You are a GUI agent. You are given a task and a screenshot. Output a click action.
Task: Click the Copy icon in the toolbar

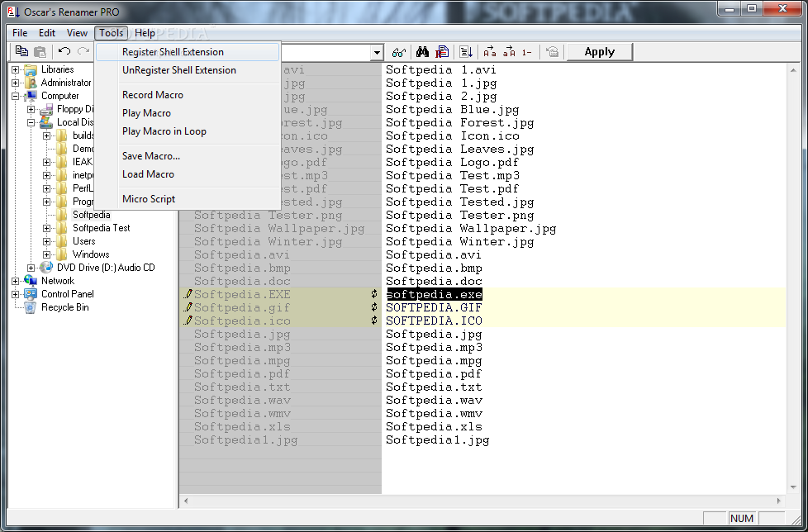coord(21,51)
